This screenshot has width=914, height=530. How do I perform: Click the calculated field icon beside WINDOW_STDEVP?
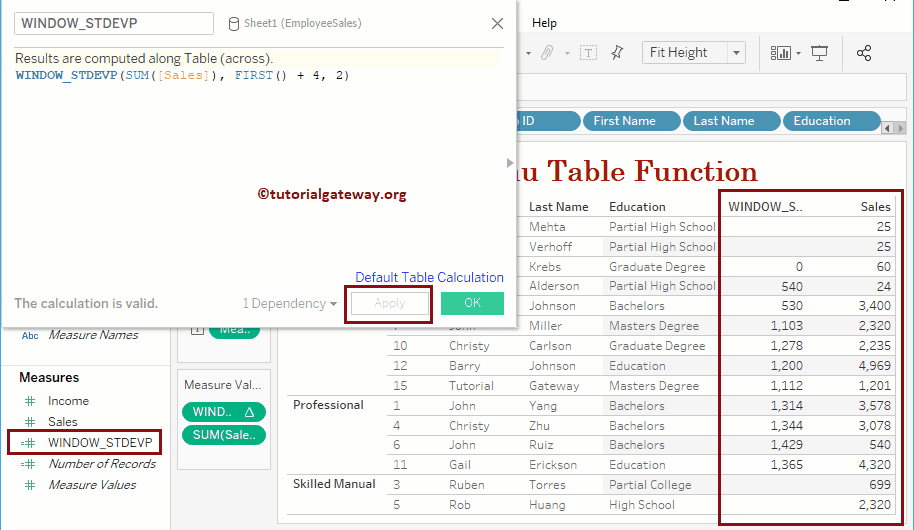pos(28,443)
